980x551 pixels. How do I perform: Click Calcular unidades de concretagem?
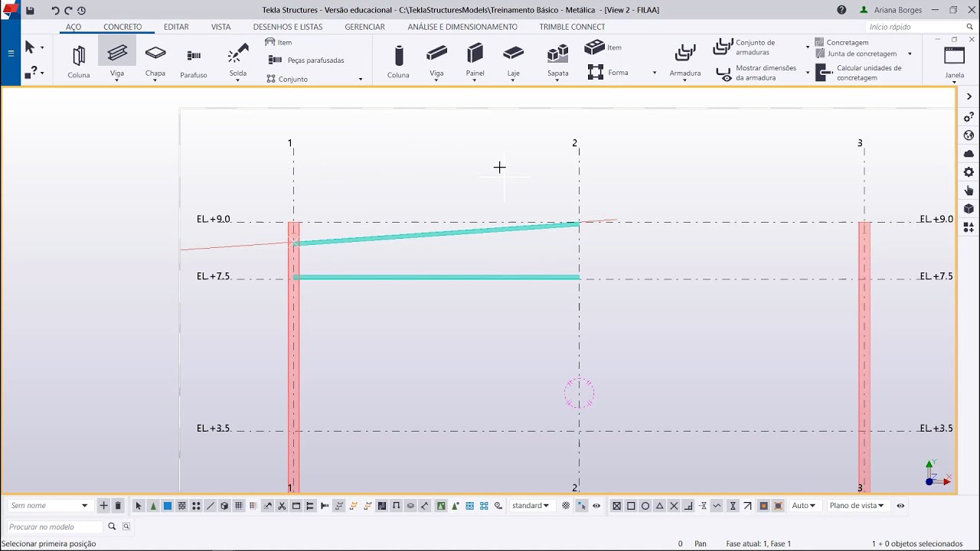click(859, 73)
